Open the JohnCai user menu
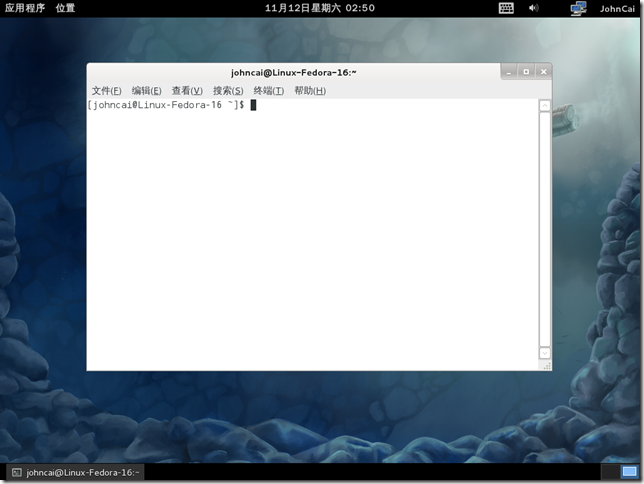Viewport: 644px width, 484px height. click(617, 9)
